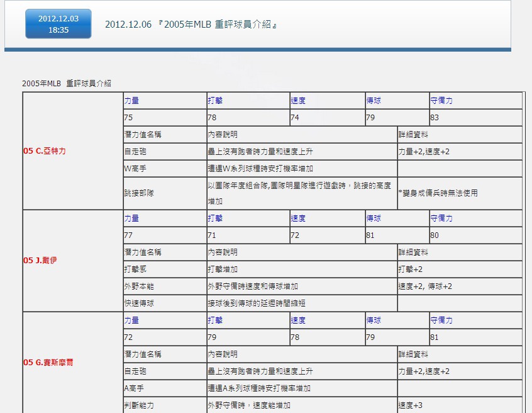Select player name 05 G.賽斯摩爾

[x=48, y=363]
